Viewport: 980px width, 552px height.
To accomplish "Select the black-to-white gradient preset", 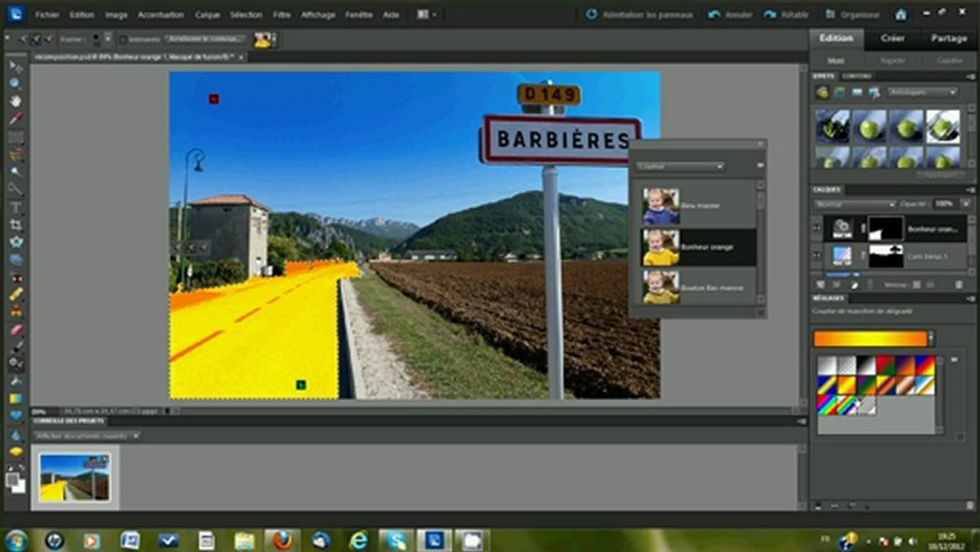I will coord(866,365).
